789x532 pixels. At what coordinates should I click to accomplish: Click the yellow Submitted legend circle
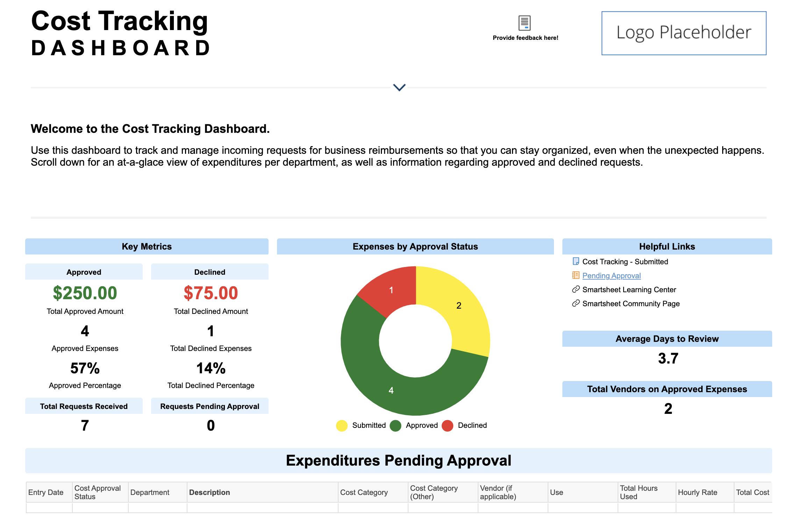tap(342, 425)
